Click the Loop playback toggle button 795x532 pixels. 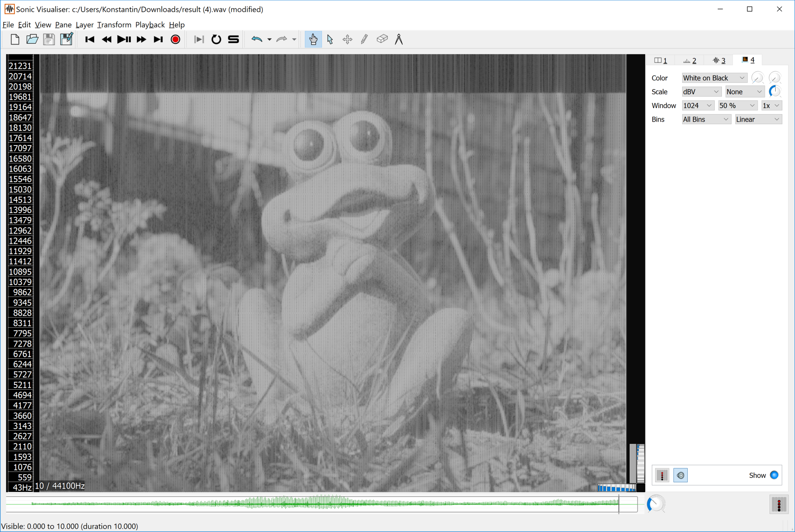(216, 39)
